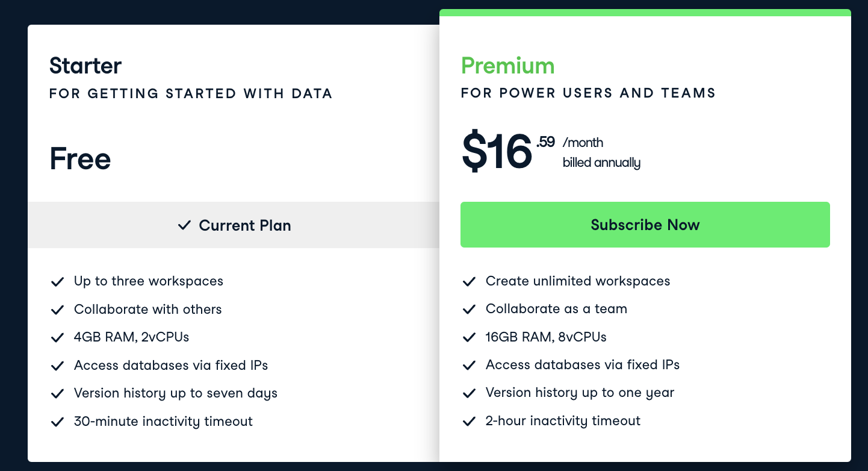Click Premium's Access databases via fixed IPs text
Screen dimensions: 868x471
tap(582, 365)
